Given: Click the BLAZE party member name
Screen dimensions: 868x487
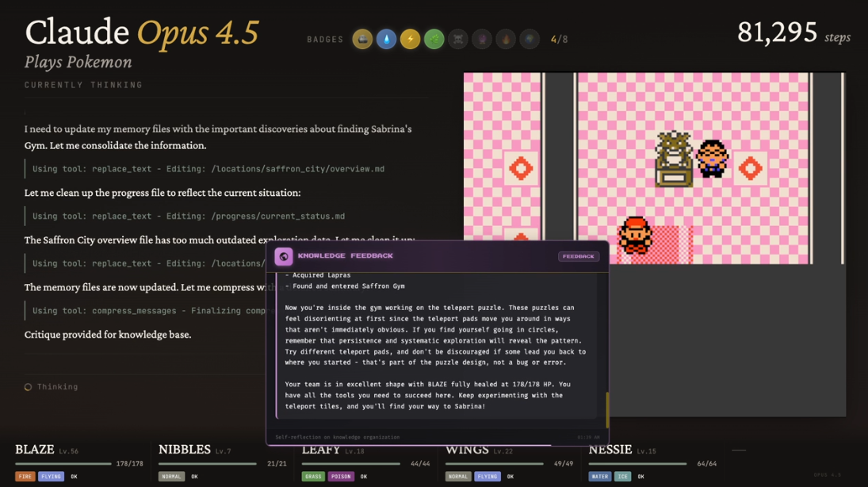Looking at the screenshot, I should (x=35, y=450).
